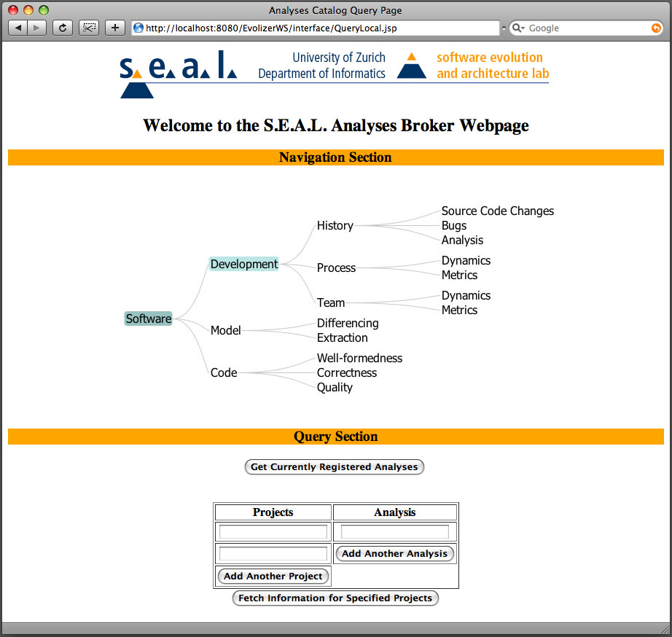Click the plus add bookmark button
The image size is (672, 637).
tap(115, 28)
